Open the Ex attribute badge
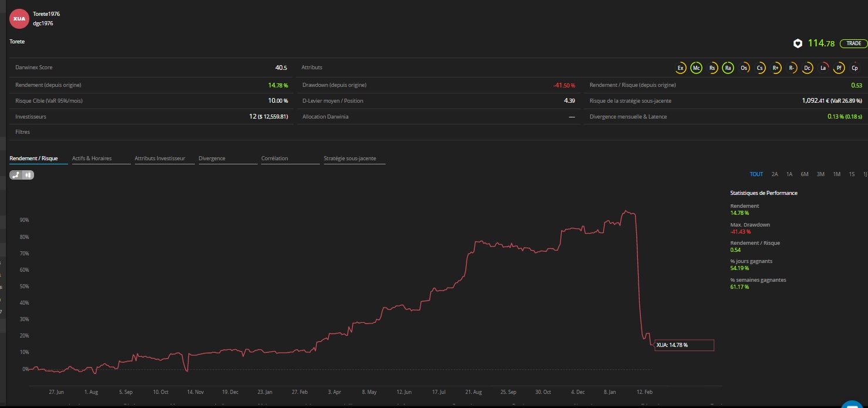 (x=681, y=68)
